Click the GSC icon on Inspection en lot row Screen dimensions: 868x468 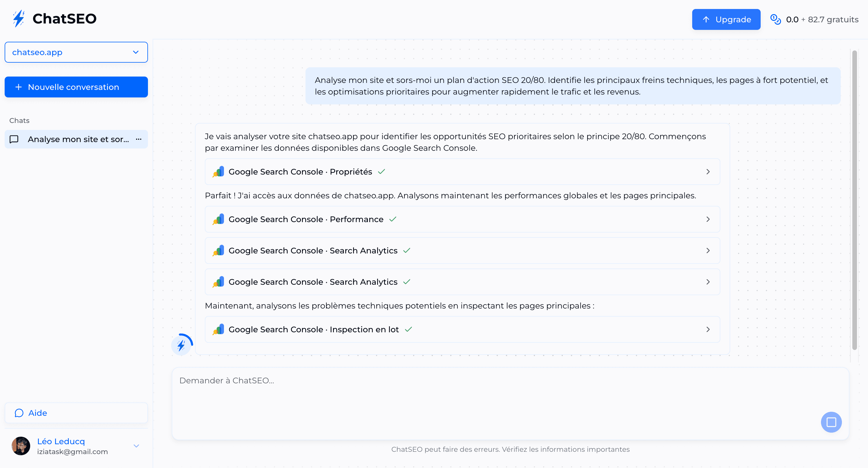tap(218, 329)
